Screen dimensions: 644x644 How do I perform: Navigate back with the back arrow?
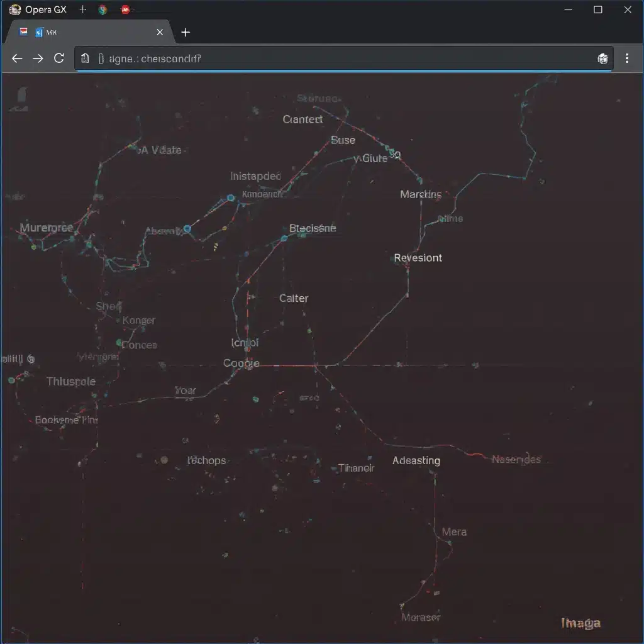17,58
